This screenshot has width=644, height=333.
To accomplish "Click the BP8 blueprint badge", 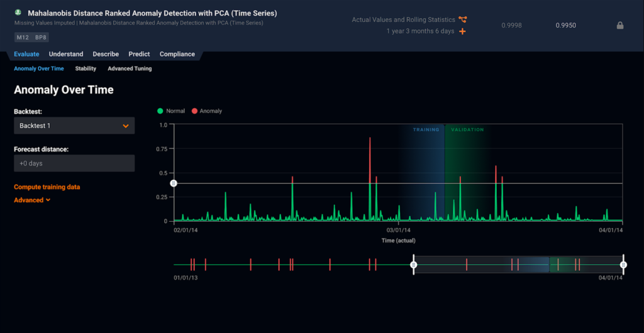I will (40, 37).
